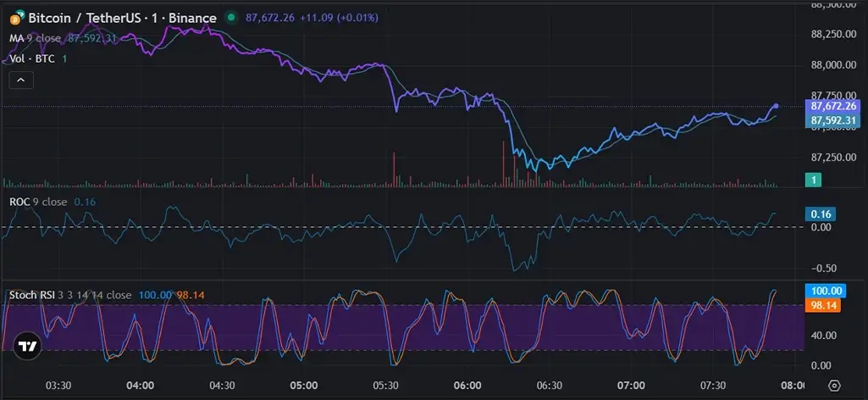
Task: Click the green market status dot
Action: tap(231, 18)
